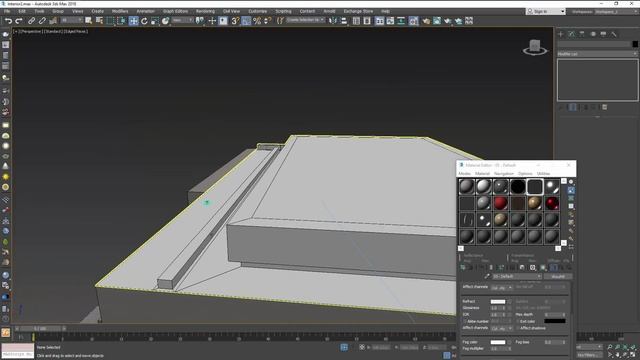The height and width of the screenshot is (360, 640).
Task: Activate the Select and Rotate tool
Action: (144, 21)
